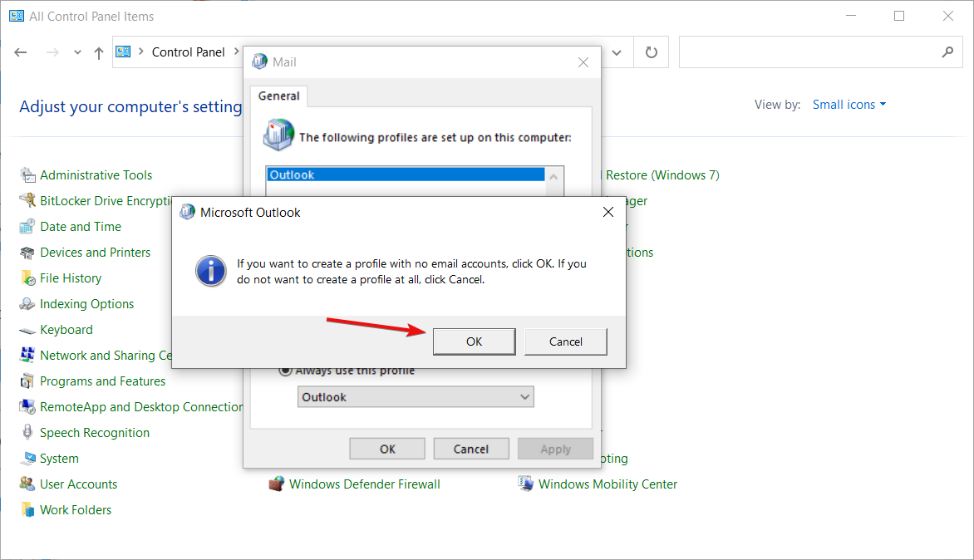
Task: Click the search magnifier icon
Action: click(947, 53)
